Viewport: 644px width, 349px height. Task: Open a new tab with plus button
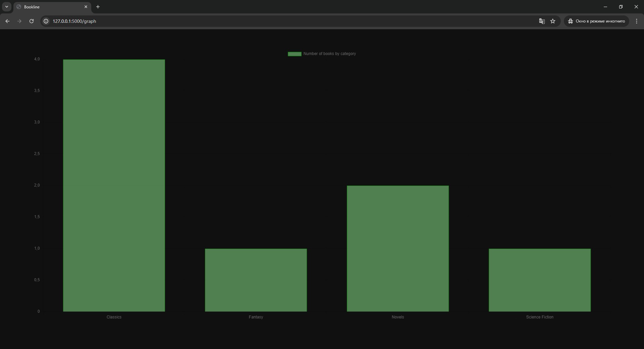click(98, 7)
